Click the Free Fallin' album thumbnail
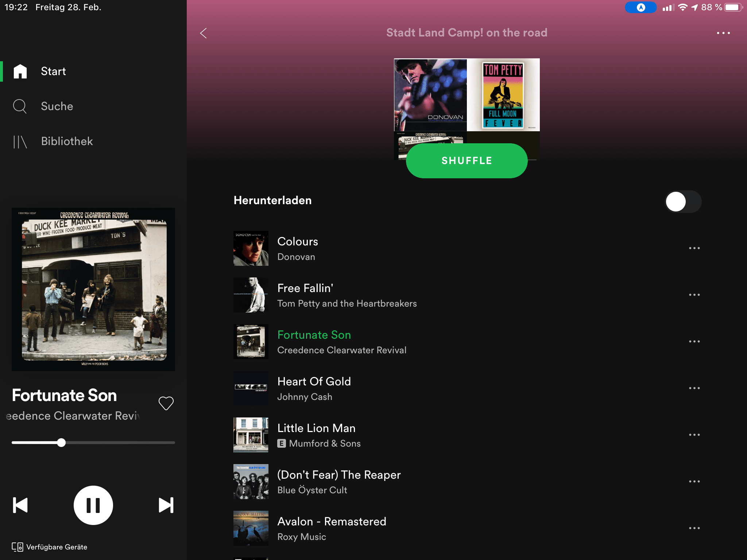The width and height of the screenshot is (747, 560). (x=251, y=295)
